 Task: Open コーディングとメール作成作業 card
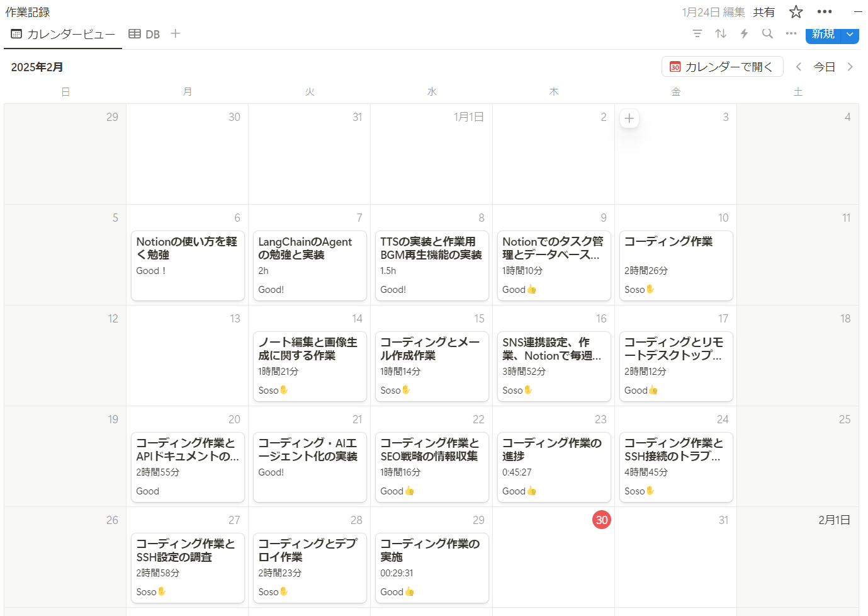pyautogui.click(x=432, y=367)
